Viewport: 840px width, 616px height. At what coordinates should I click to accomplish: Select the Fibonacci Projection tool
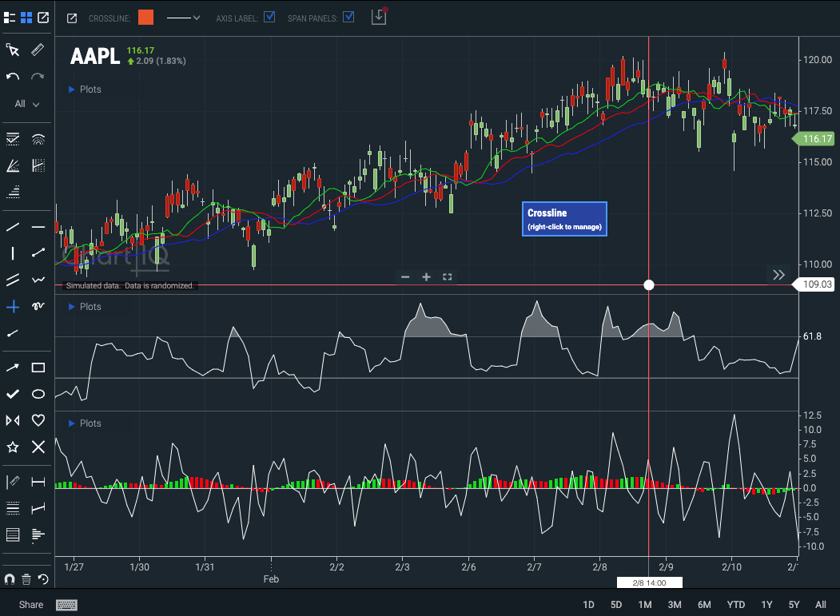coord(13,192)
